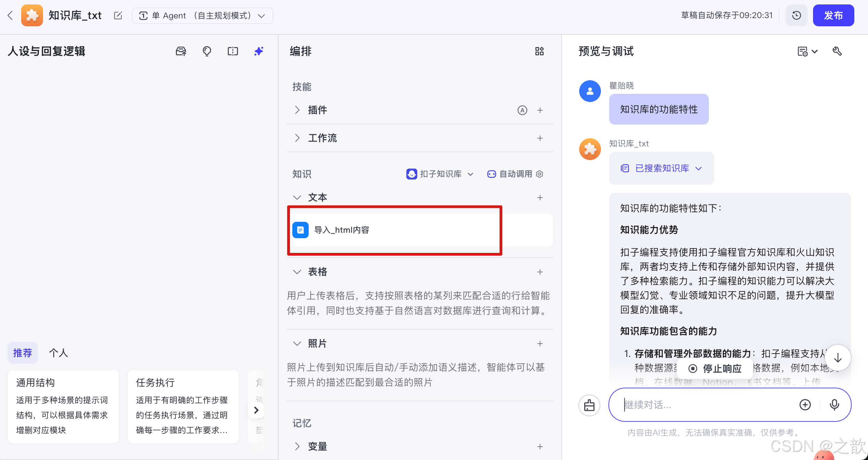Image resolution: width=868 pixels, height=460 pixels.
Task: Open the 扣子知识库 dropdown
Action: [x=471, y=174]
